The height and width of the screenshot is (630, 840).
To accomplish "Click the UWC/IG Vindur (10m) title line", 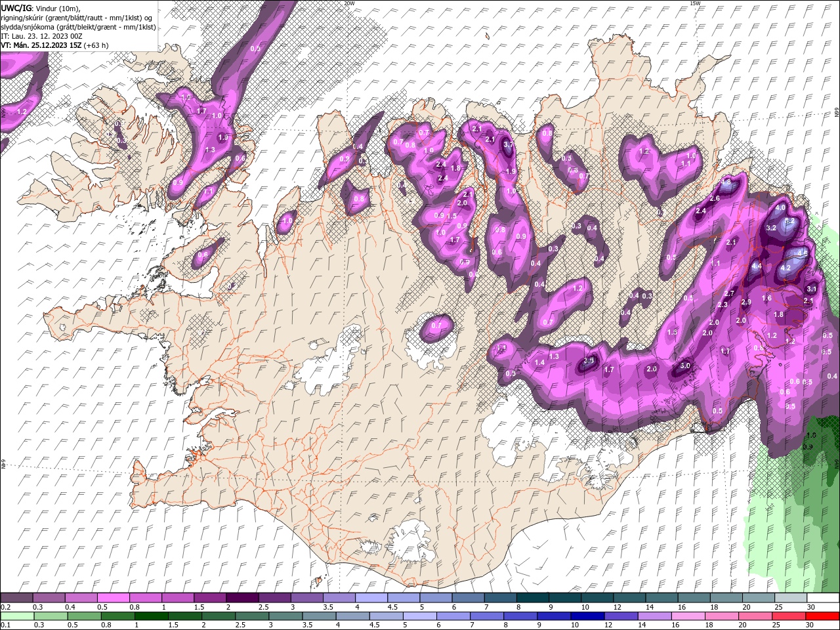I will pos(40,7).
